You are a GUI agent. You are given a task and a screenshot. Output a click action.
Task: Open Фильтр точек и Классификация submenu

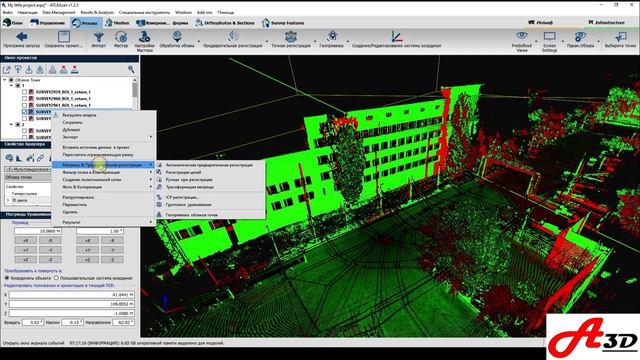[104, 172]
